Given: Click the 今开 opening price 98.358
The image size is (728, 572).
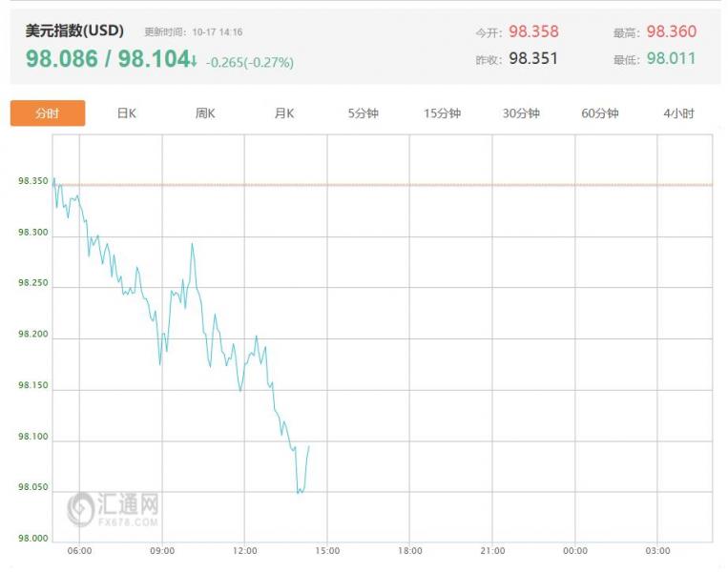Looking at the screenshot, I should [533, 31].
